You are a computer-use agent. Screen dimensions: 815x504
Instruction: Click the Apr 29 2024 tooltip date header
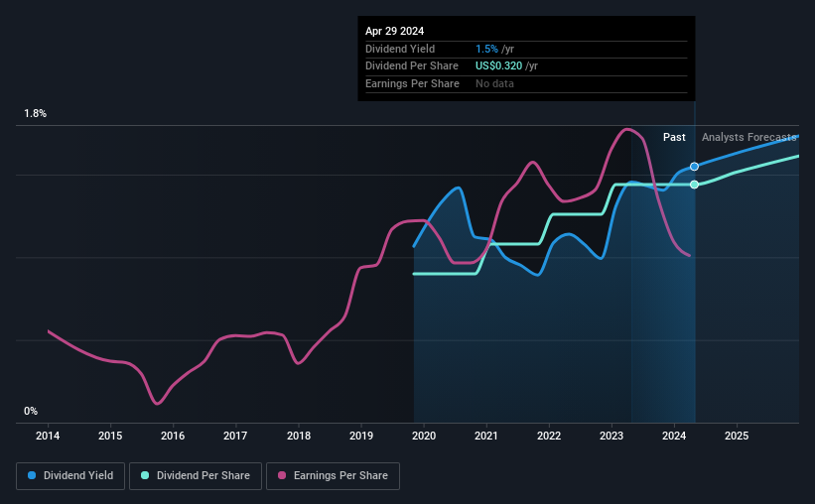[394, 31]
